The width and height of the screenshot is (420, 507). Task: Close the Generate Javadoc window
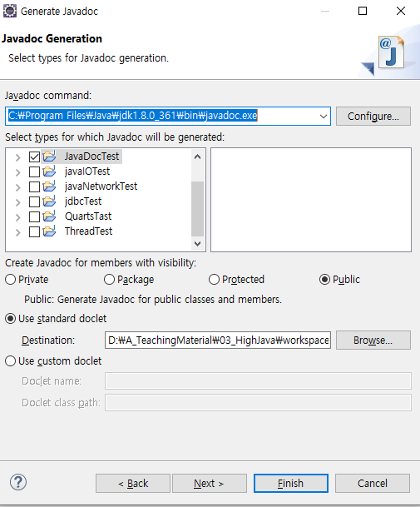click(x=401, y=11)
